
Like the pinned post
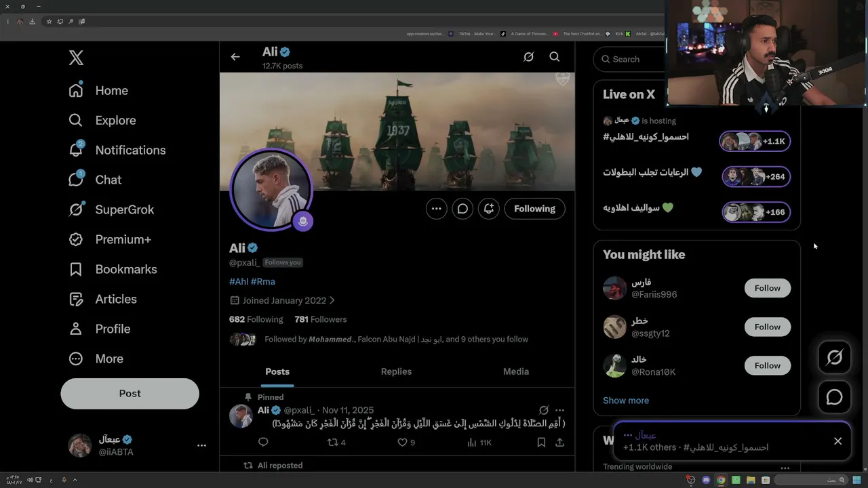[406, 443]
